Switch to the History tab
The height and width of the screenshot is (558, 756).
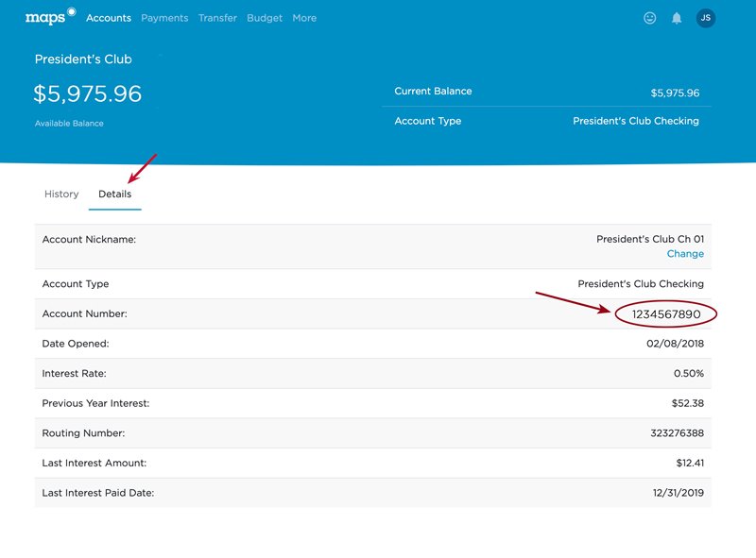61,194
